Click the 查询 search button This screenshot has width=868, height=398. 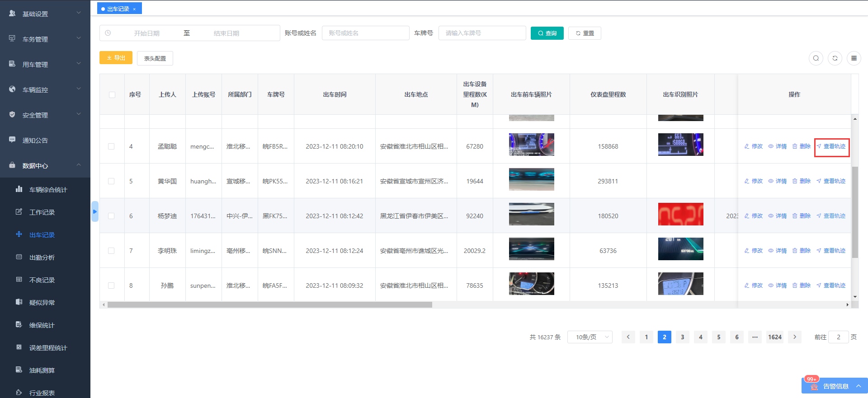547,33
